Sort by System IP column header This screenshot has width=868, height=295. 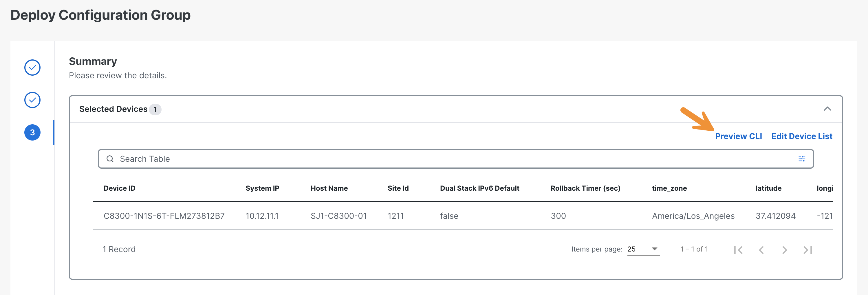point(262,188)
